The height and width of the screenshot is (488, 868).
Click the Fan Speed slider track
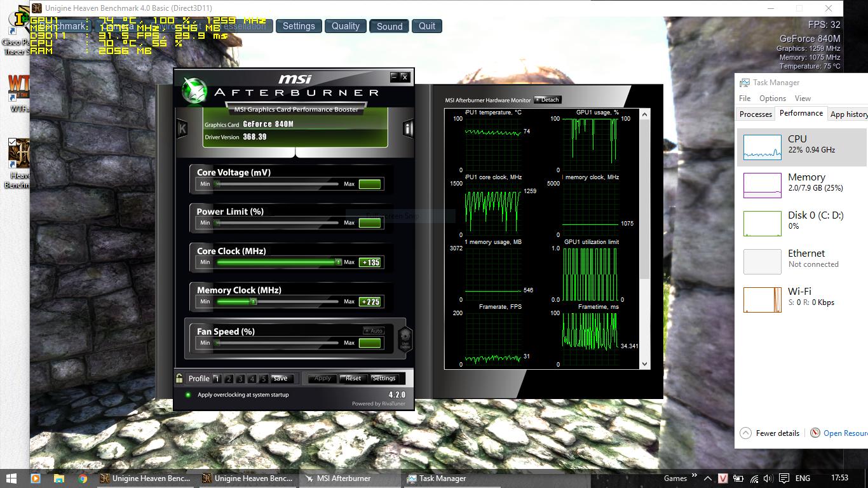(x=277, y=343)
